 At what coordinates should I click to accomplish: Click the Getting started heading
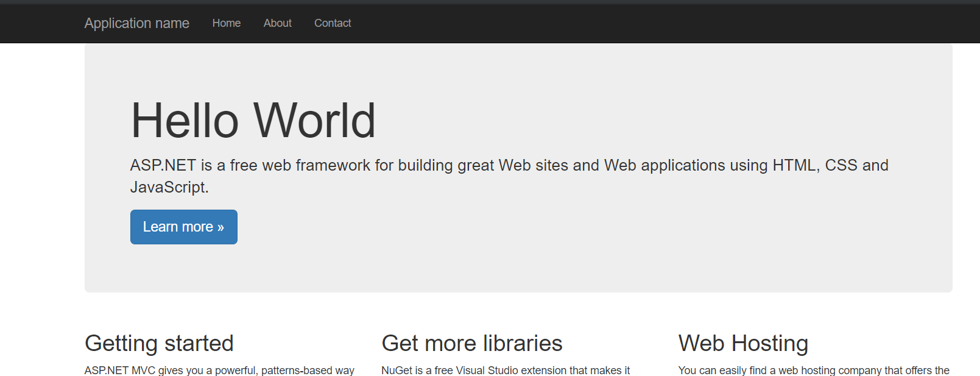click(x=159, y=344)
